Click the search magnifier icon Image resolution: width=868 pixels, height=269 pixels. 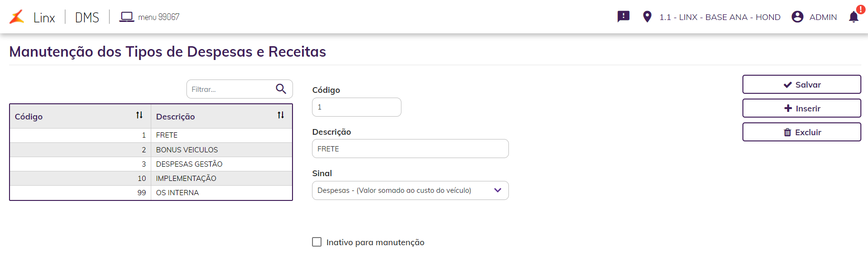click(281, 89)
